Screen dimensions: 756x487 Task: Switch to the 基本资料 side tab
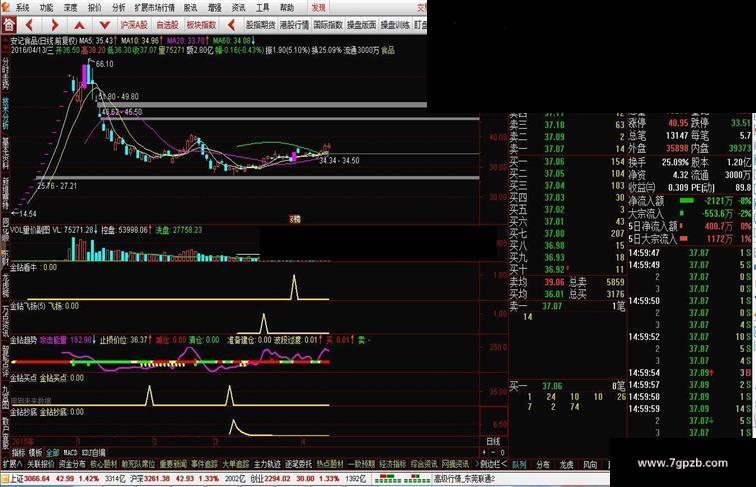(x=5, y=153)
